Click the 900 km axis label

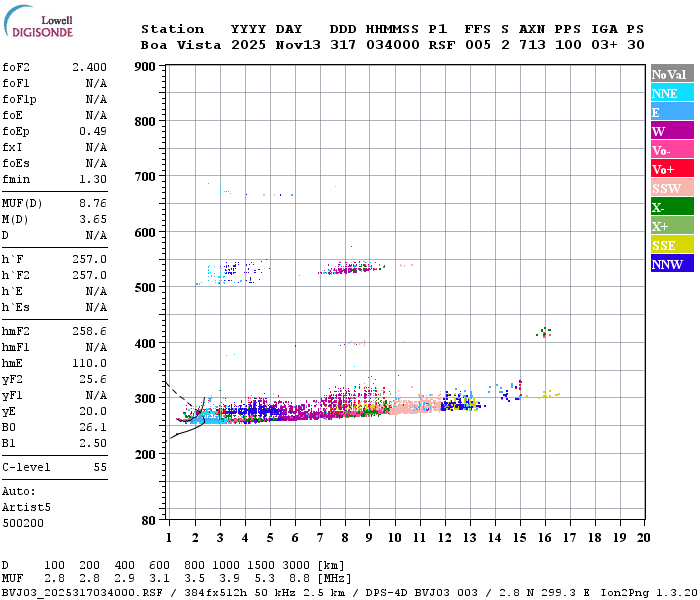[145, 67]
